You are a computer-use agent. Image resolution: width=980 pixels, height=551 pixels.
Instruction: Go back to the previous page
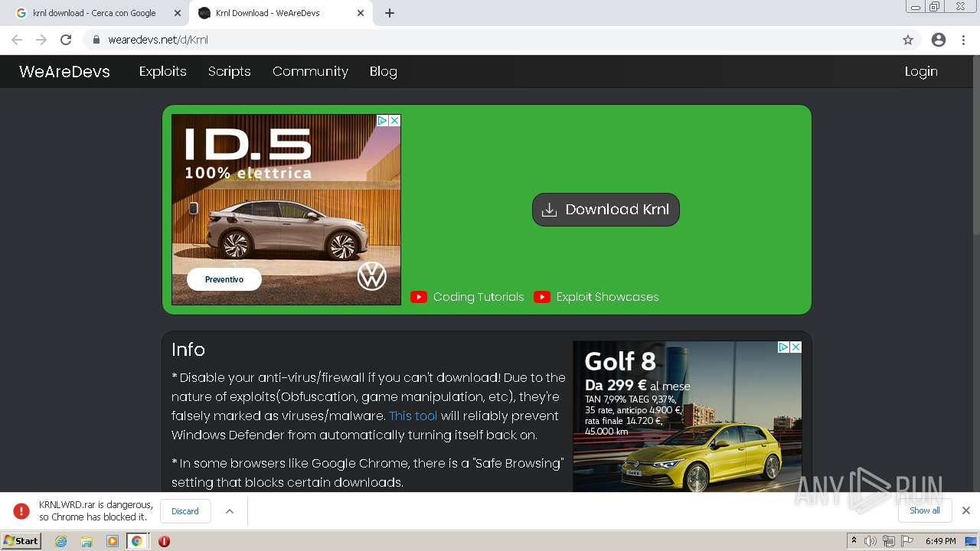[17, 40]
